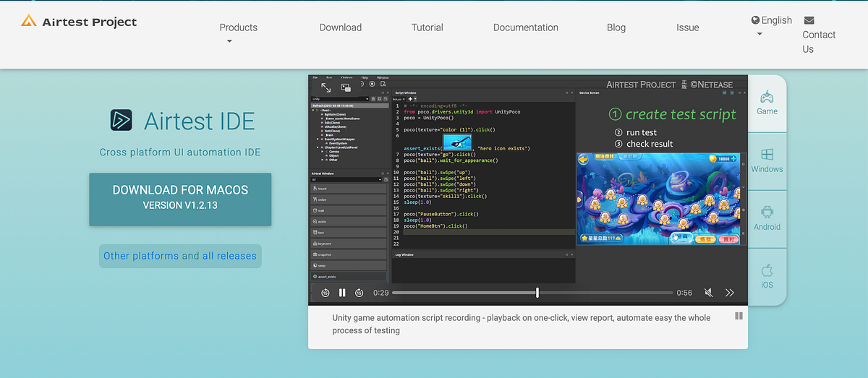Image resolution: width=868 pixels, height=378 pixels.
Task: Enable picture-in-picture on the video
Action: (346, 87)
